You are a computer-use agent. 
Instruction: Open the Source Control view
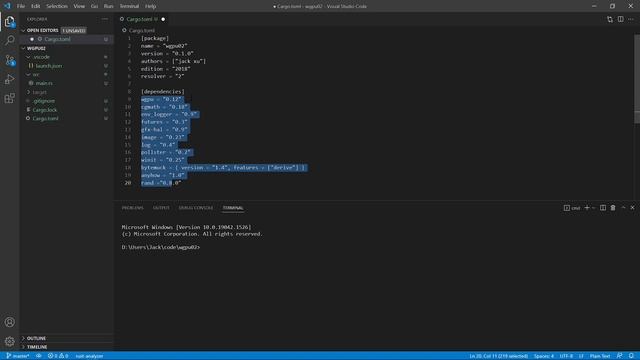pos(9,60)
